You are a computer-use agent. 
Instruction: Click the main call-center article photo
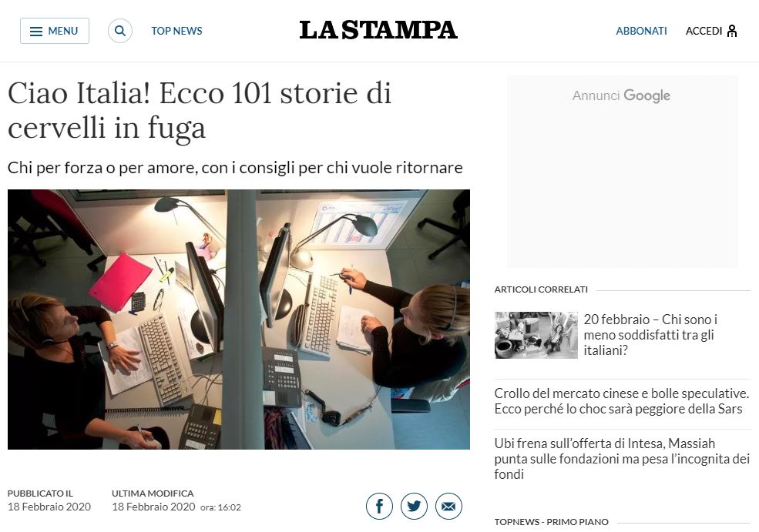pyautogui.click(x=239, y=320)
